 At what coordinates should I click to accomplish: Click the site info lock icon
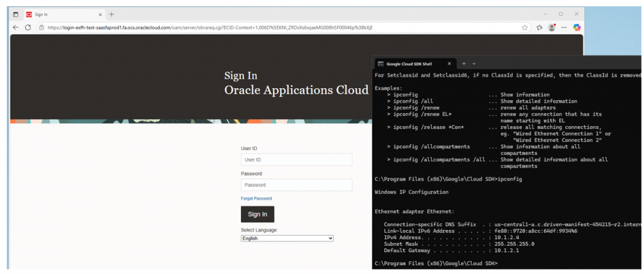click(x=40, y=28)
